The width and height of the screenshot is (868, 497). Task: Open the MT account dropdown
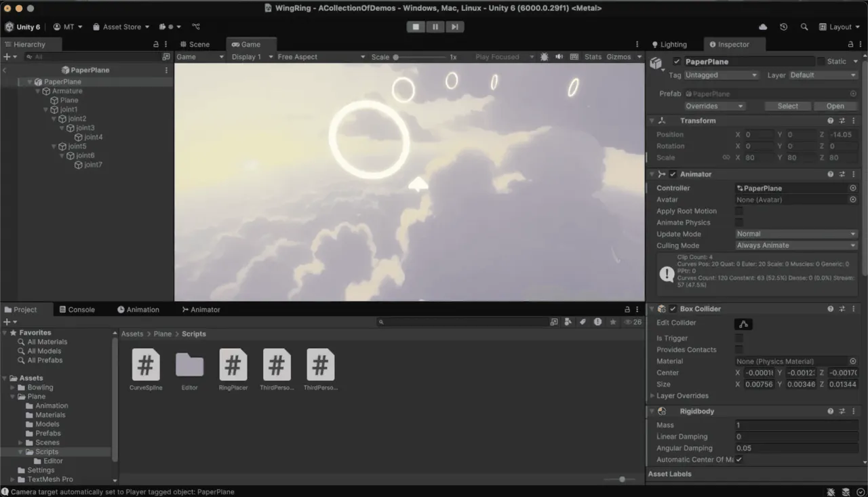click(x=67, y=26)
